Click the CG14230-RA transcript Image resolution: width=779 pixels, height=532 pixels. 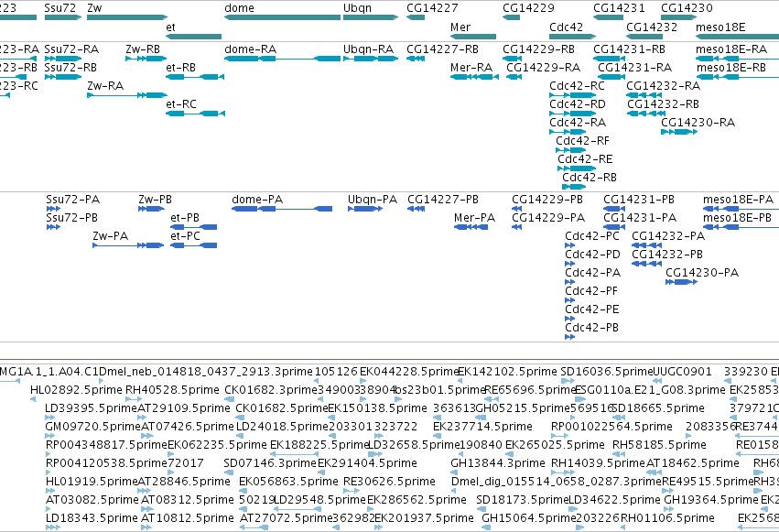[x=678, y=132]
